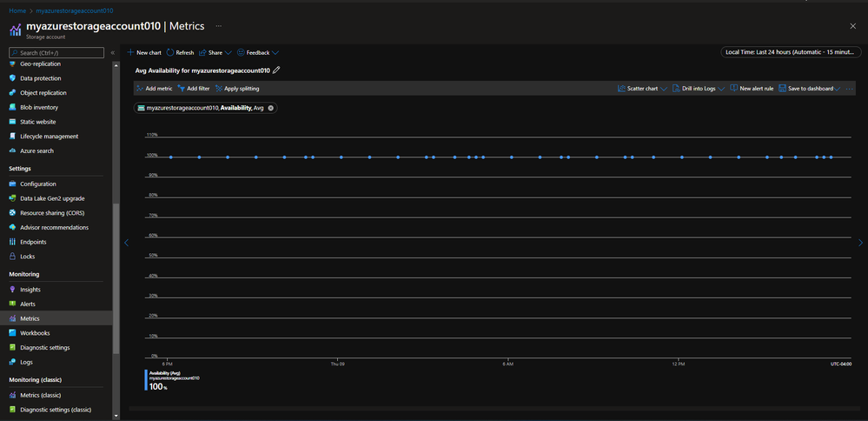Viewport: 868px width, 421px height.
Task: Click the Diagnostic settings (classic) icon
Action: click(12, 410)
